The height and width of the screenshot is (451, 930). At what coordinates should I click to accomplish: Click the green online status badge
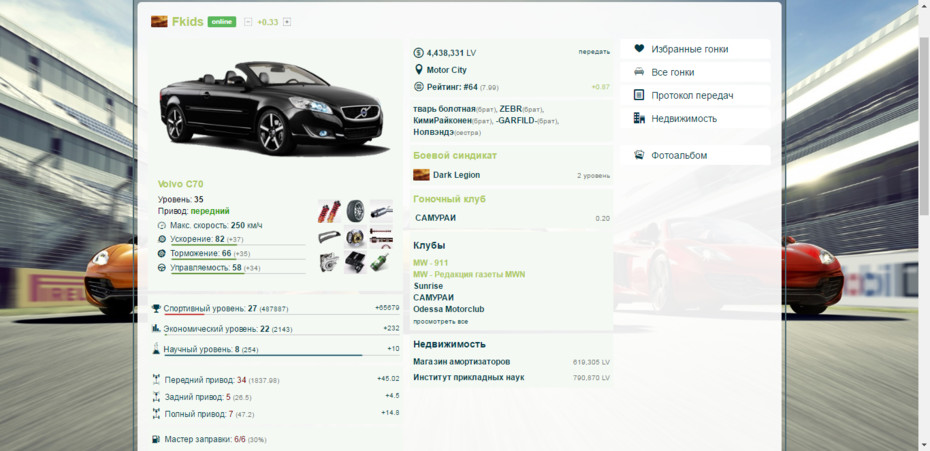[x=222, y=22]
